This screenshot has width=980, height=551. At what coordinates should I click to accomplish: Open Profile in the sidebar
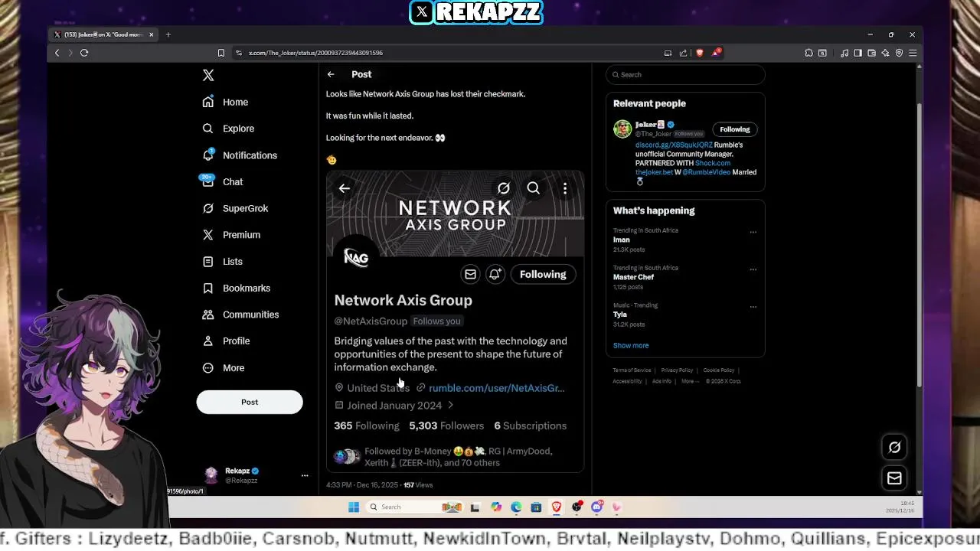click(226, 341)
